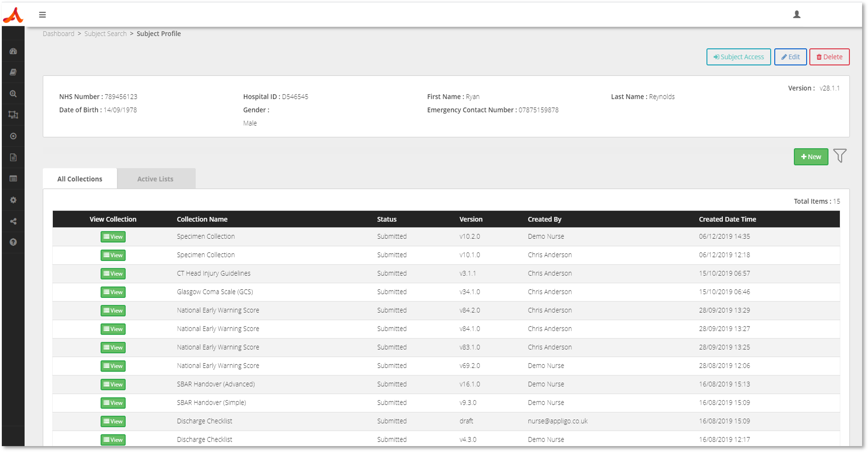Open the structure diagram icon in sidebar
The image size is (868, 452).
[13, 115]
